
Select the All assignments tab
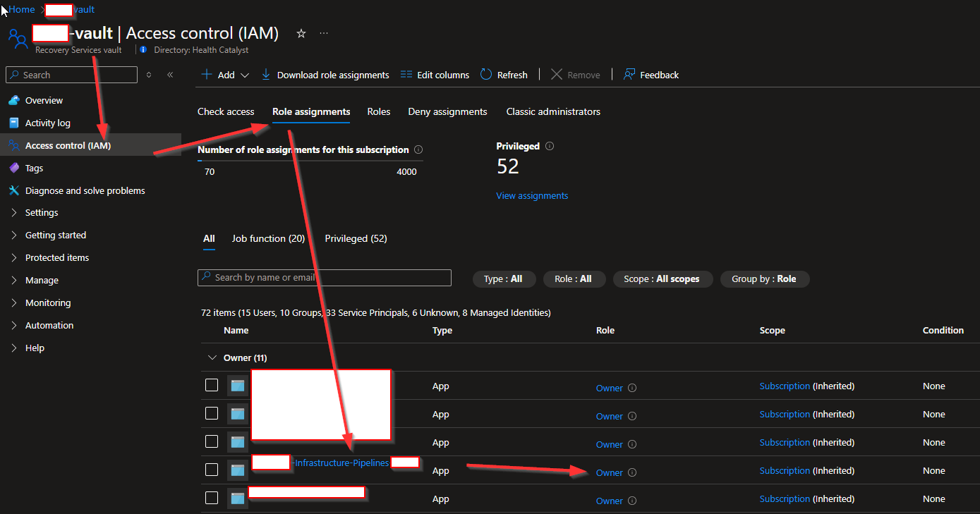(x=209, y=238)
